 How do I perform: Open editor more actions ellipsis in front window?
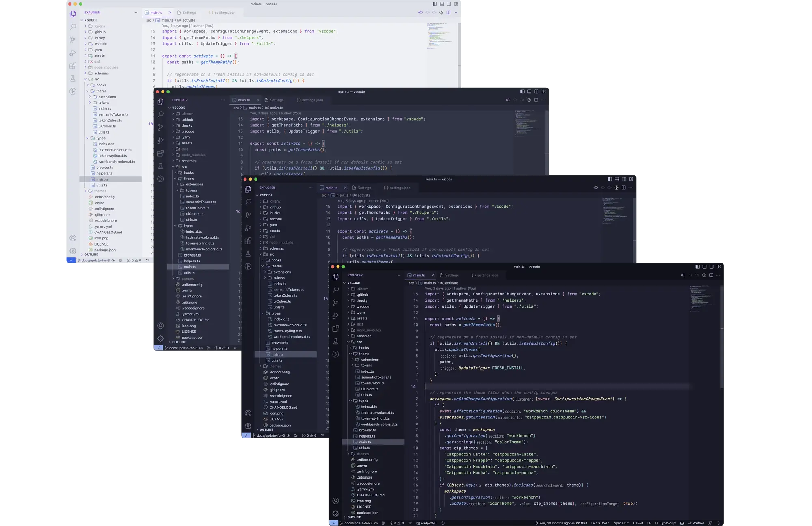coord(718,275)
